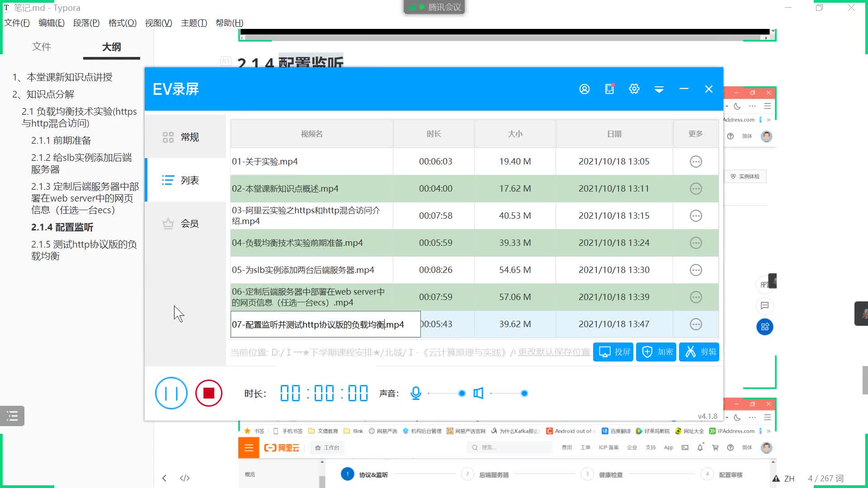Click the 投屏 button
Viewport: 868px width, 488px height.
tap(613, 352)
